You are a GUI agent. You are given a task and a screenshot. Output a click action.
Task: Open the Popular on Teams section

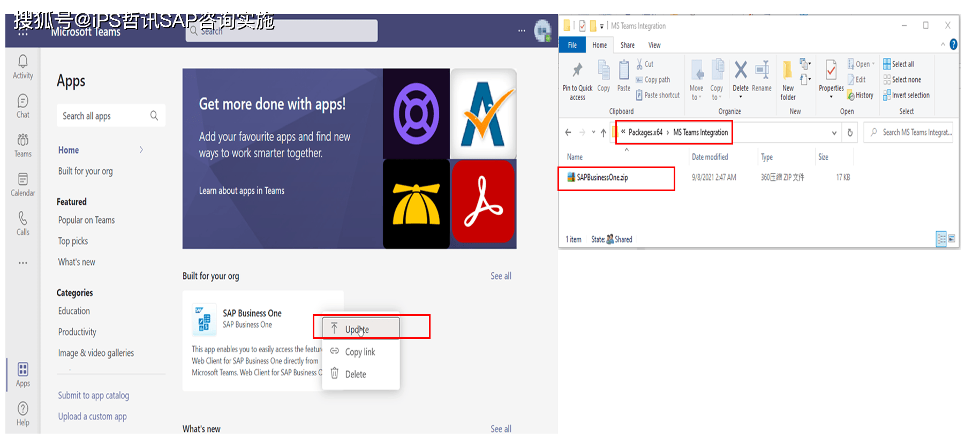(87, 220)
